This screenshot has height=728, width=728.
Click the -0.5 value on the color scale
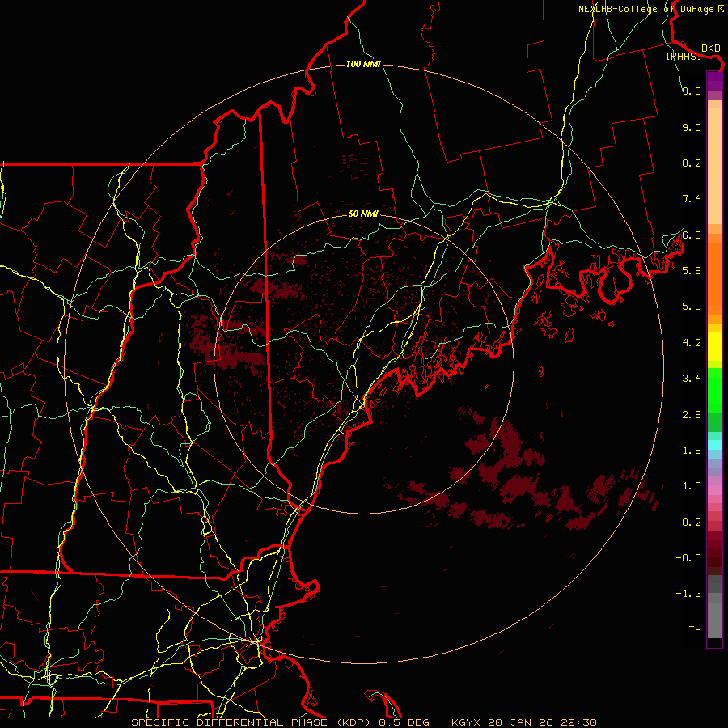tap(688, 558)
